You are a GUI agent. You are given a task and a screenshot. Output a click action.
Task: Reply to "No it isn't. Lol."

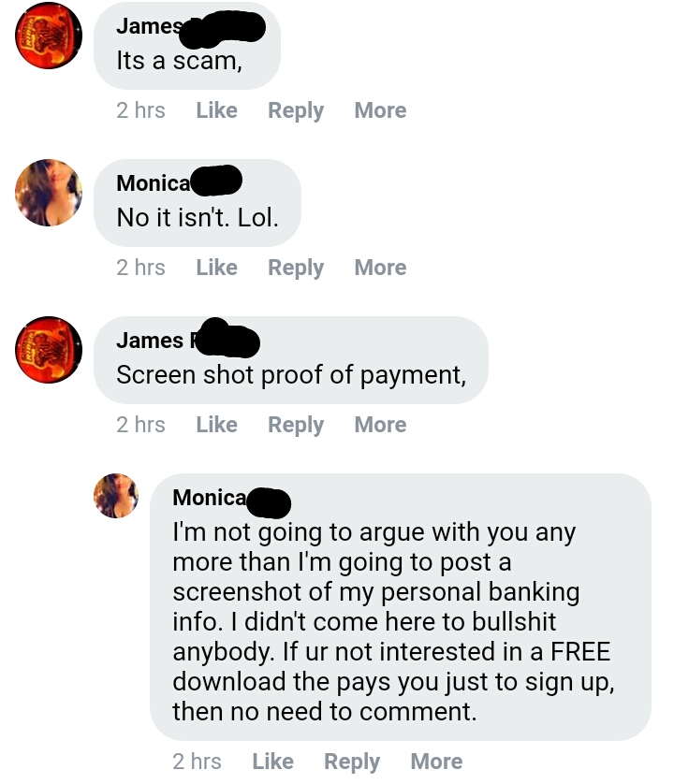click(296, 268)
